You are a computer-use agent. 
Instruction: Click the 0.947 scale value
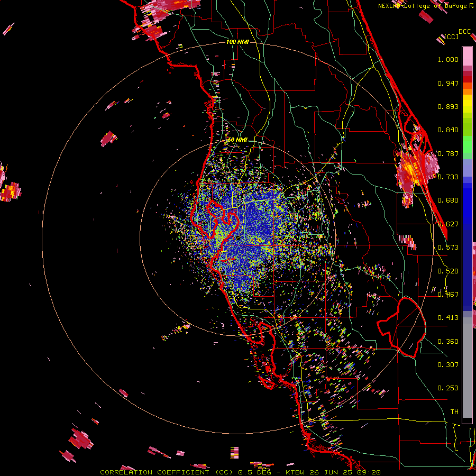pos(448,83)
